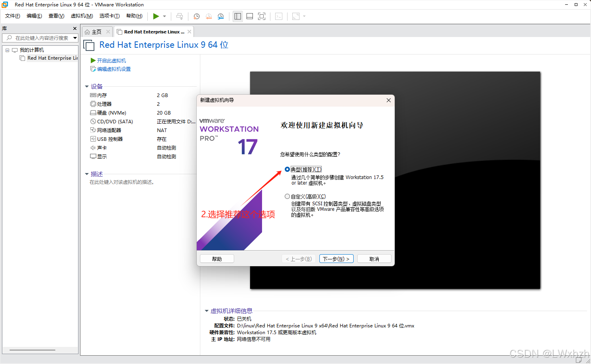Collapse the 虚拟机详细信息 section
The height and width of the screenshot is (364, 591).
(x=207, y=311)
